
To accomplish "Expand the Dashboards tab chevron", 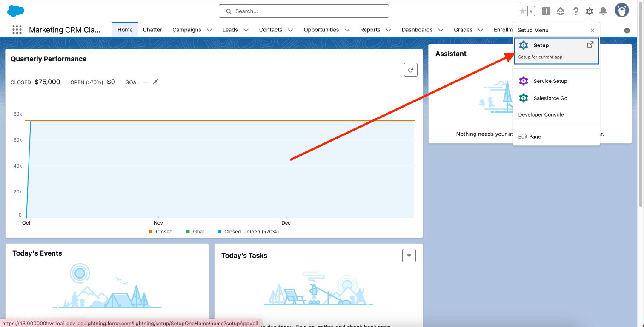I will [x=441, y=30].
